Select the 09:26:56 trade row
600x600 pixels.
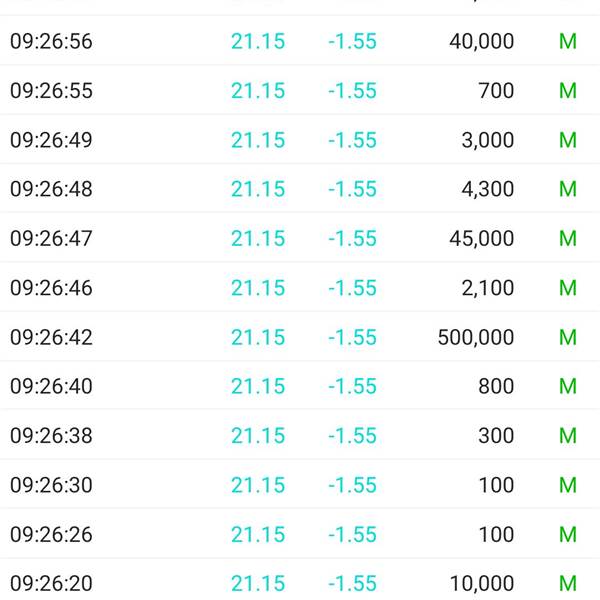coord(300,41)
